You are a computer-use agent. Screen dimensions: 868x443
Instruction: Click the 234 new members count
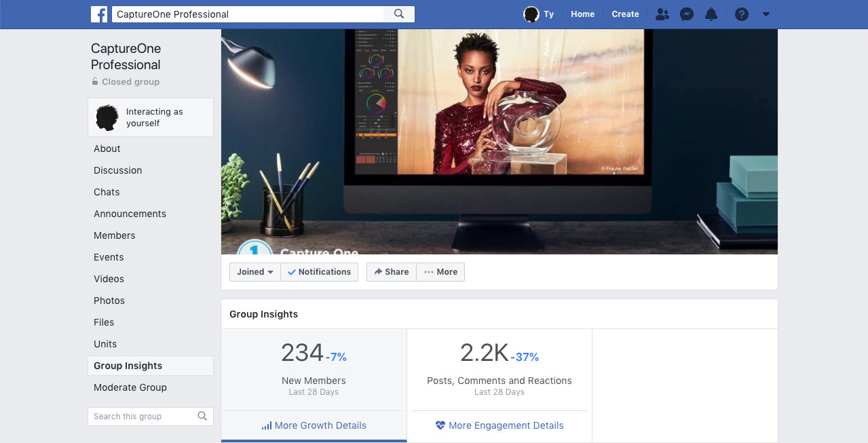[x=302, y=353]
